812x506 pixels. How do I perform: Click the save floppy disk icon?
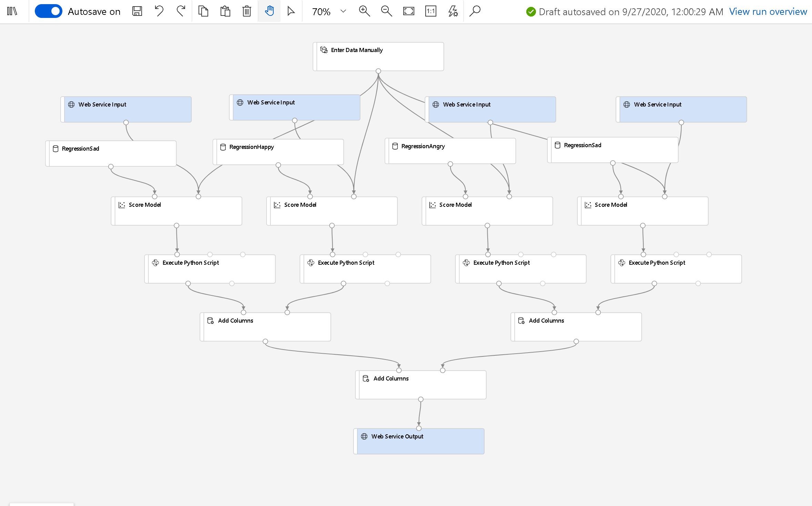(137, 11)
